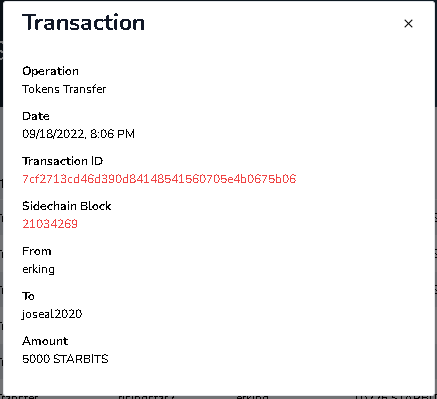This screenshot has height=399, width=437.
Task: Click the background erking cell under the dialog
Action: [x=252, y=397]
